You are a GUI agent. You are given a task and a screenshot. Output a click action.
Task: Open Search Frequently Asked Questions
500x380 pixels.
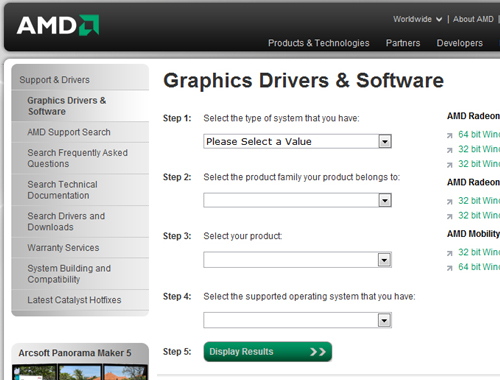[80, 158]
